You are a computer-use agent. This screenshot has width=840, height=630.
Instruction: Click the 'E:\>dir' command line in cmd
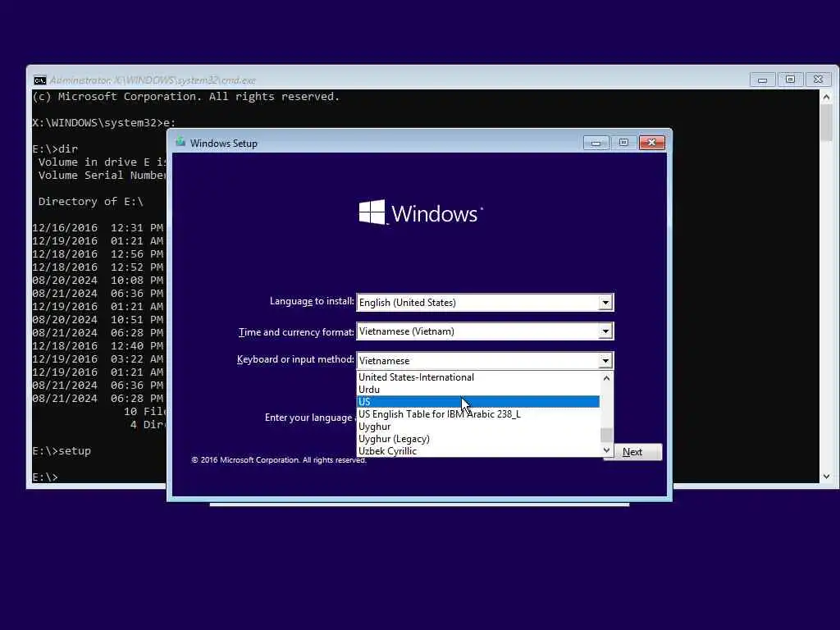[55, 149]
